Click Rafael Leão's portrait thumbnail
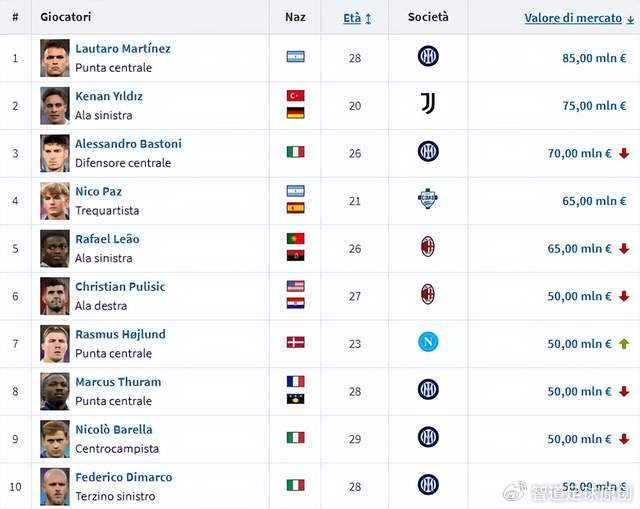Viewport: 640px width, 509px height. coord(55,248)
